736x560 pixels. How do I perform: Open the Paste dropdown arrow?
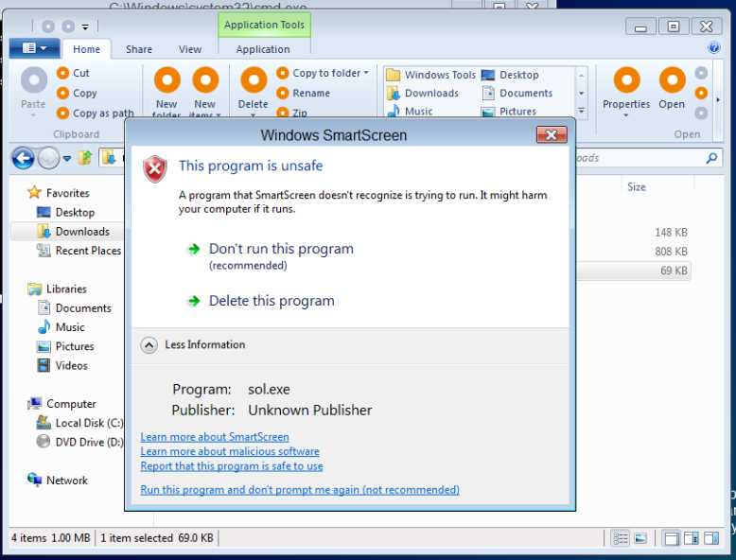pos(33,115)
